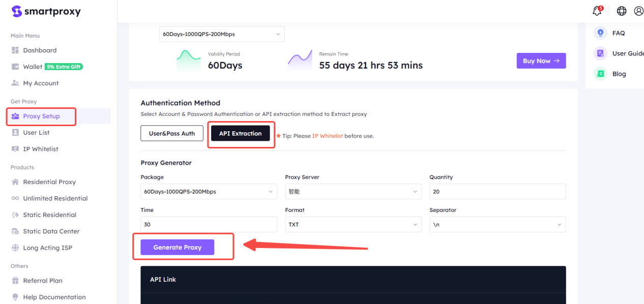This screenshot has height=304, width=644.
Task: Select the API Extraction tab
Action: point(241,133)
